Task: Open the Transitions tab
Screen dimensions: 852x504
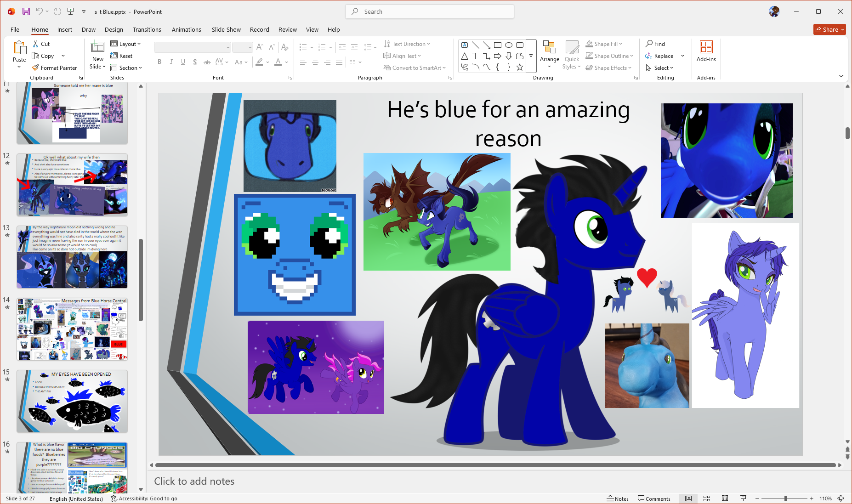Action: point(147,29)
